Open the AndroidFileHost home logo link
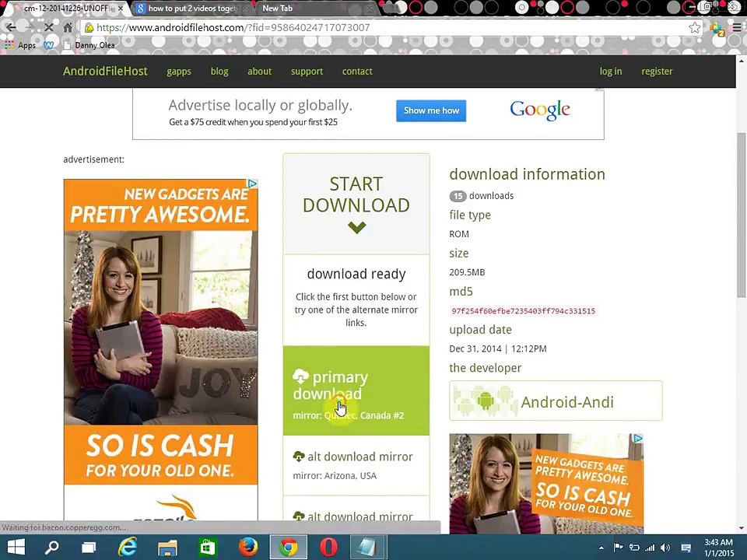Screen dimensions: 747x560 click(x=105, y=71)
